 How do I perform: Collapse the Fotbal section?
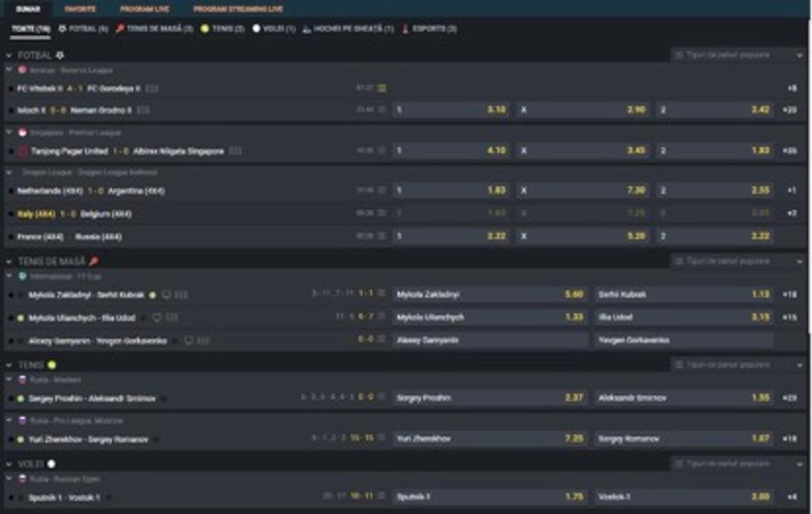pyautogui.click(x=9, y=55)
